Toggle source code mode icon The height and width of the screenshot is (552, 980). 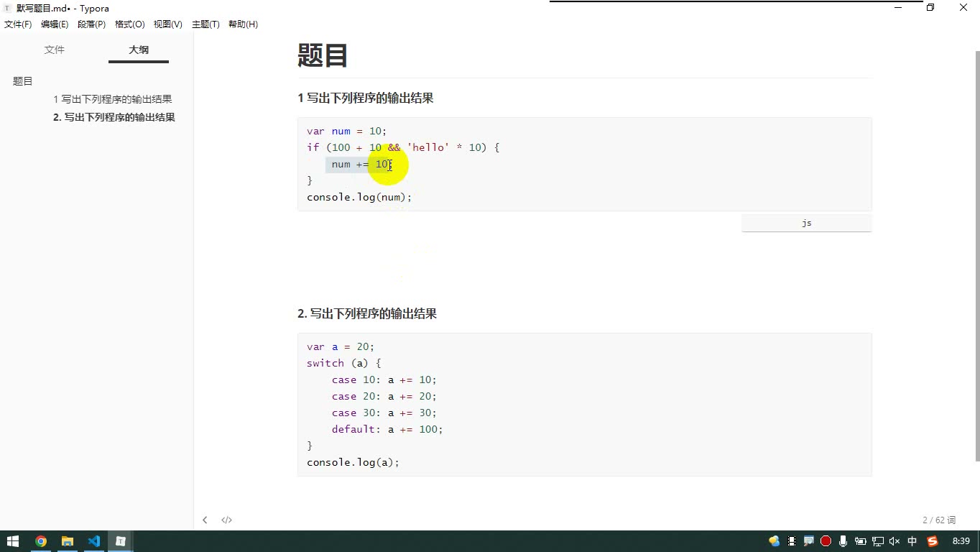click(x=226, y=520)
